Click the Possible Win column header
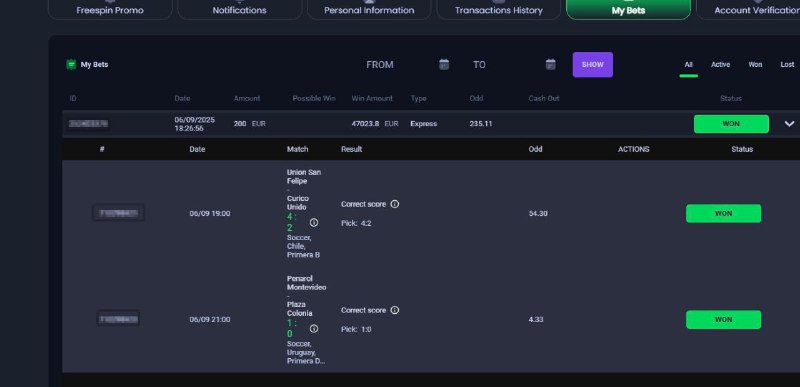The height and width of the screenshot is (387, 800). (314, 98)
